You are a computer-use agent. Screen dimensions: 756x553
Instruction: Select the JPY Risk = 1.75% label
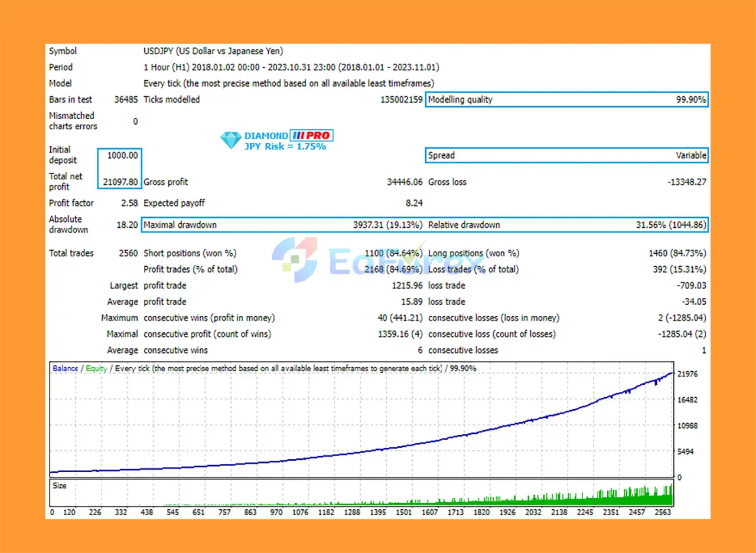coord(285,146)
